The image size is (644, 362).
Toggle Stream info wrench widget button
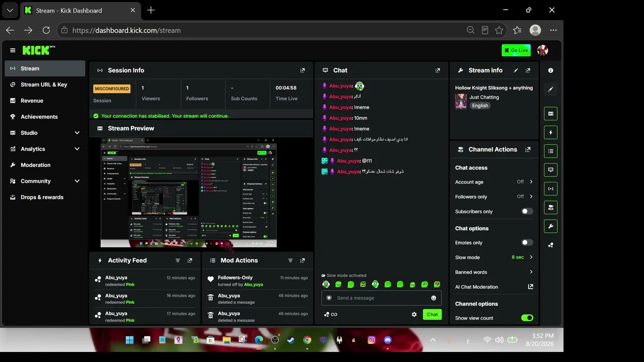(x=551, y=226)
